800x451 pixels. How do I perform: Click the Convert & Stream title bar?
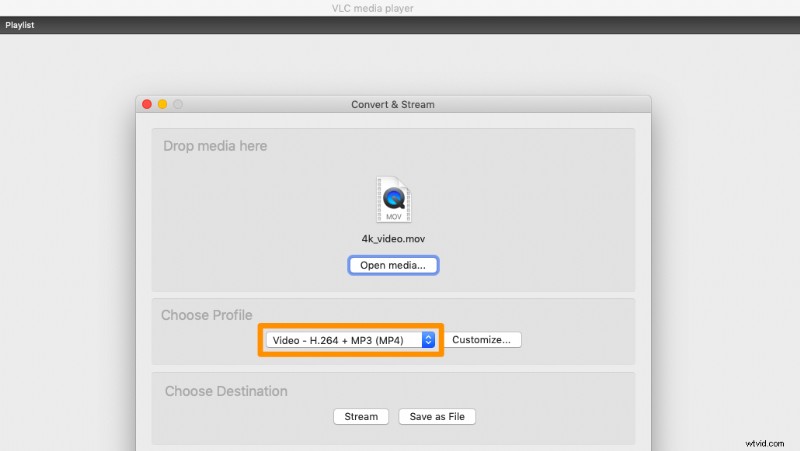393,104
